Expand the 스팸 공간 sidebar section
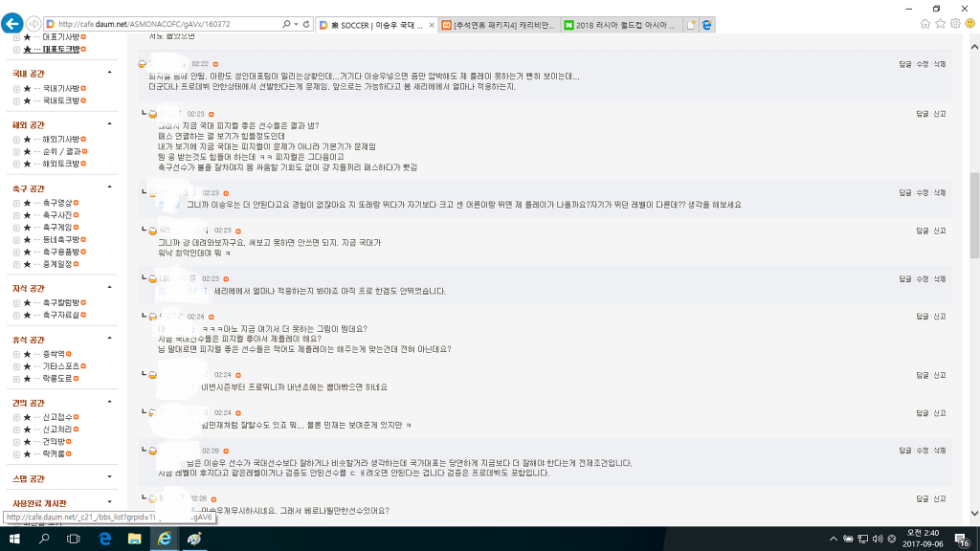 click(x=109, y=478)
